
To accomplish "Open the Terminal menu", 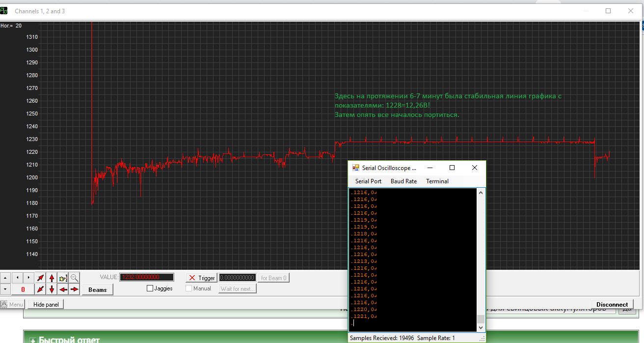I will [437, 181].
